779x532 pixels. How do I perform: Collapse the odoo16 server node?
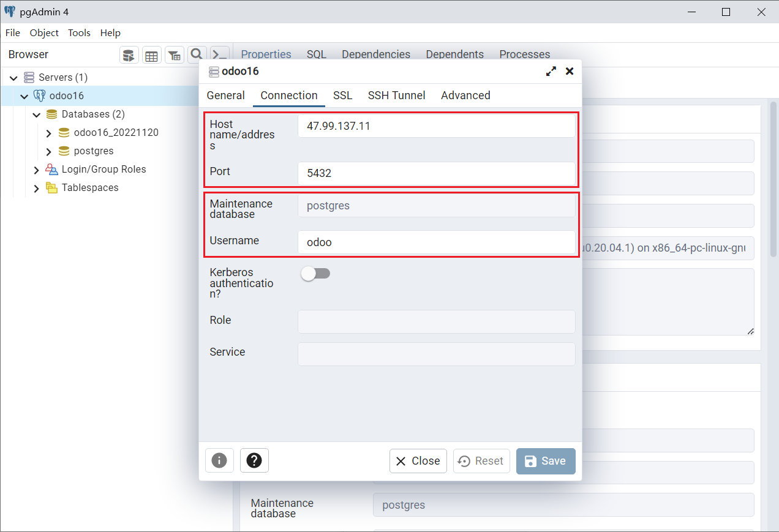tap(24, 96)
